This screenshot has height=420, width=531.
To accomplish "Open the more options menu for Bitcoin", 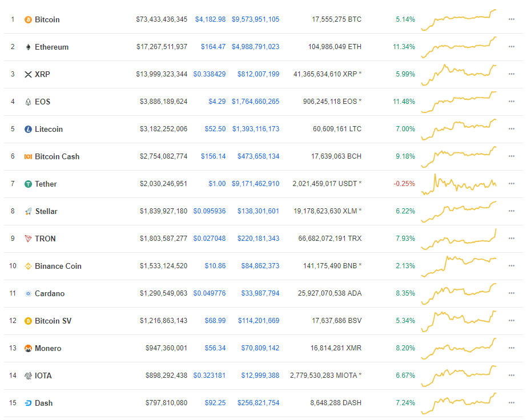I will (512, 19).
